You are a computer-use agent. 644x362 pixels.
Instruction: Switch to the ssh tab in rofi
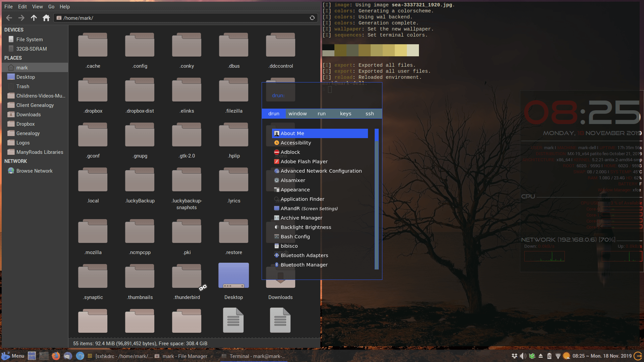pyautogui.click(x=369, y=113)
